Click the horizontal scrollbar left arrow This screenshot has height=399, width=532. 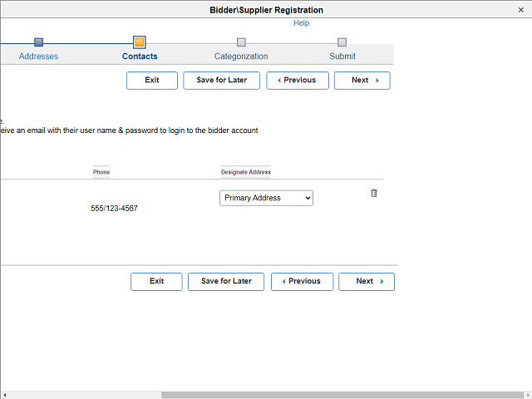coord(4,395)
